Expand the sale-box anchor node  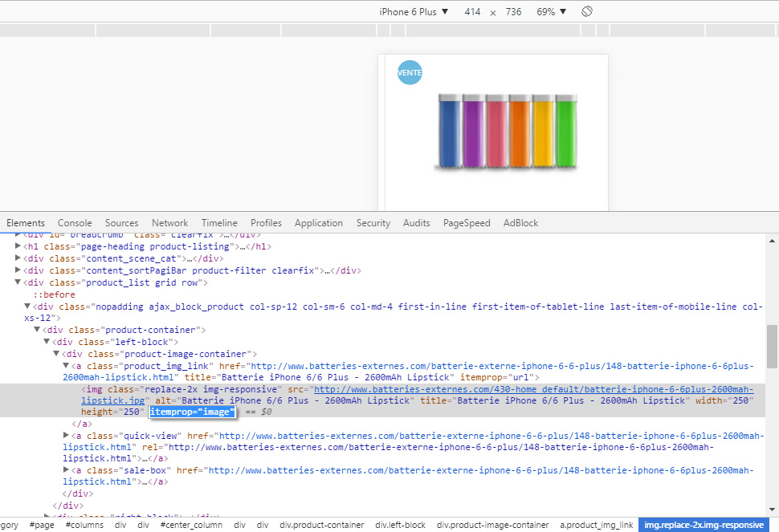66,469
